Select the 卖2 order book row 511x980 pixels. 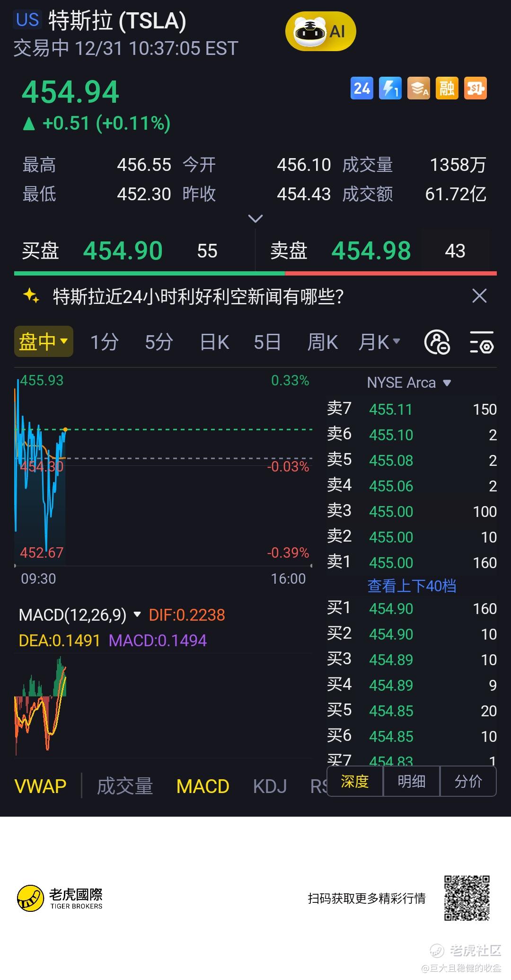[412, 537]
